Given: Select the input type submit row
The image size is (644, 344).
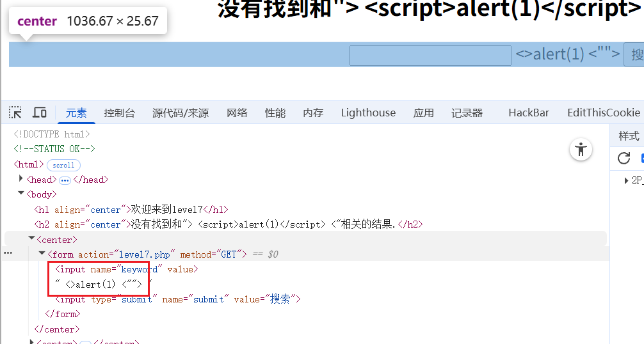Looking at the screenshot, I should [x=178, y=299].
